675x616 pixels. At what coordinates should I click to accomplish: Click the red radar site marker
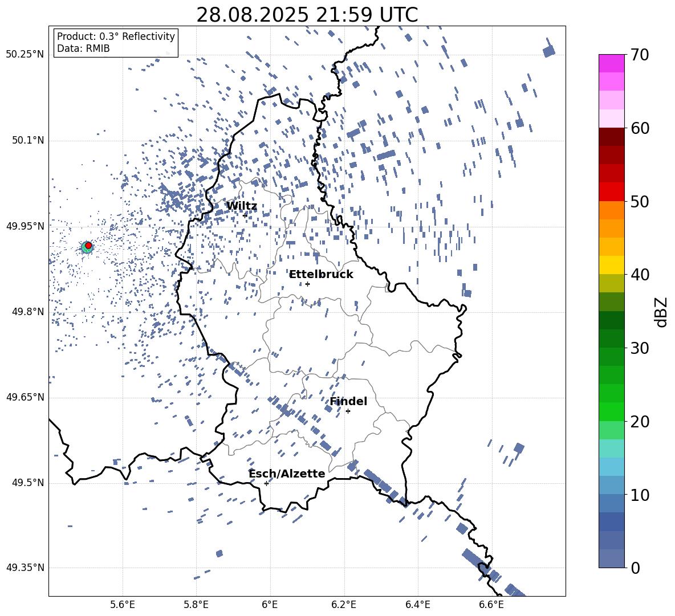(x=88, y=245)
